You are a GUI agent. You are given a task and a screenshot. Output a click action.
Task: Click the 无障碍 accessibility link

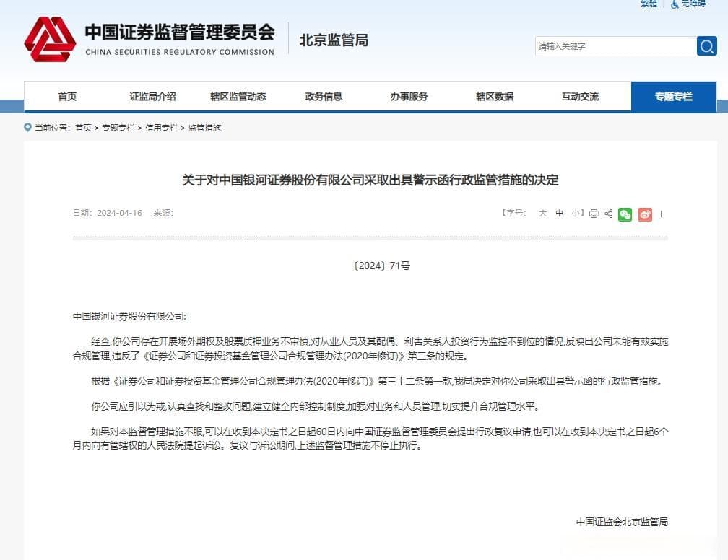693,4
